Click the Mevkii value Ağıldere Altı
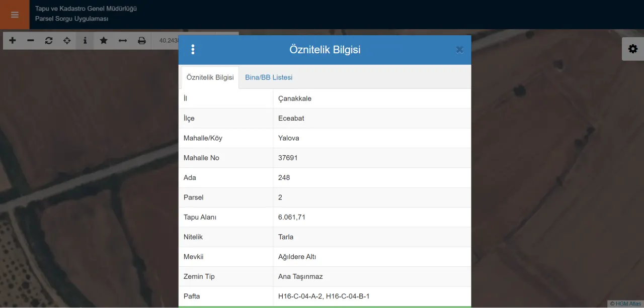644x308 pixels. (297, 257)
